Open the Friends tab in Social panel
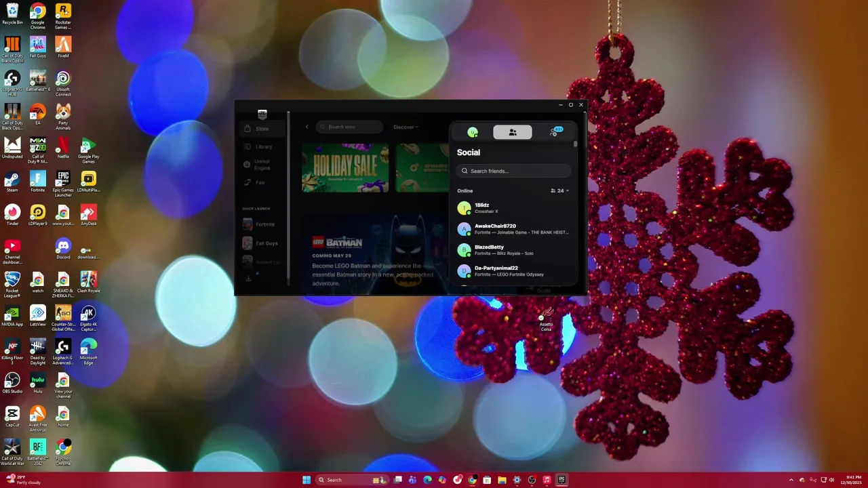868x488 pixels. click(513, 132)
